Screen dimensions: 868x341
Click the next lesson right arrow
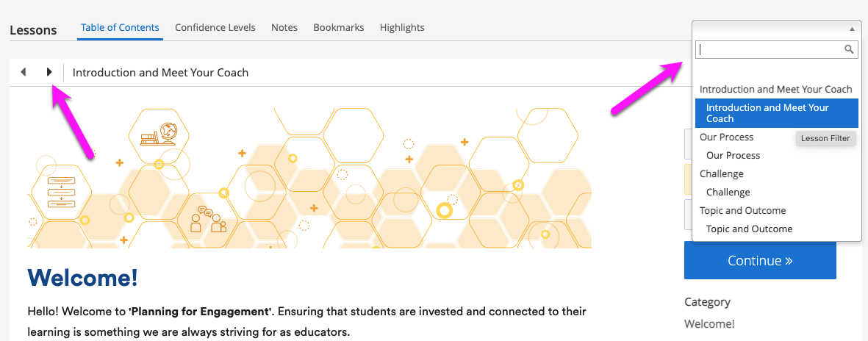coord(49,72)
